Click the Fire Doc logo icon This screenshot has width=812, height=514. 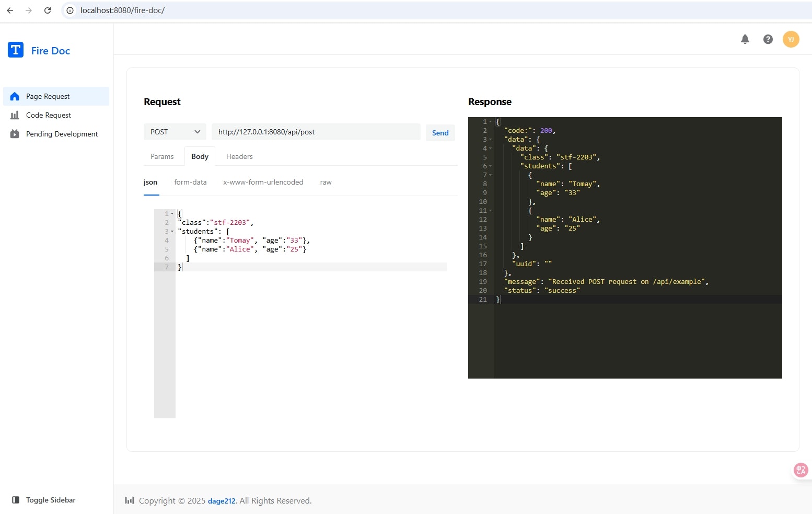(x=16, y=50)
